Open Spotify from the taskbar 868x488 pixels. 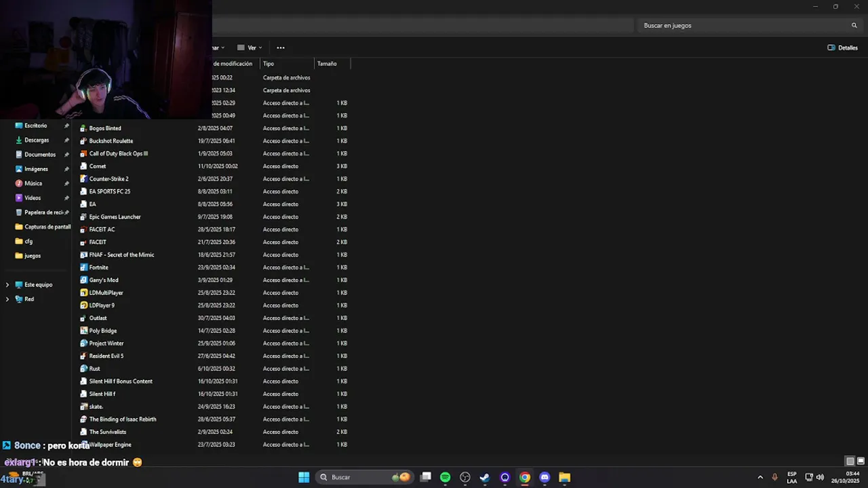445,477
